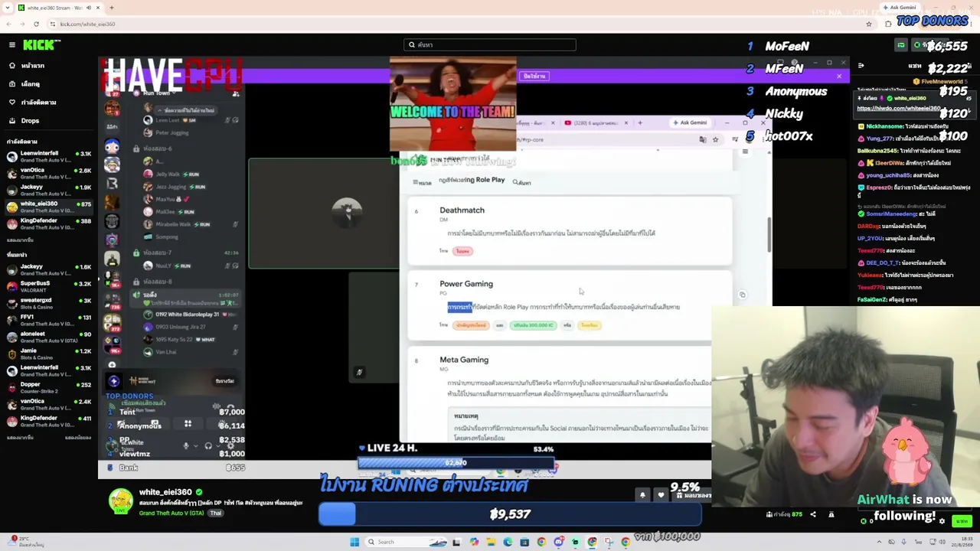Viewport: 980px width, 551px height.
Task: Open the Copilot taskbar icon
Action: coord(474,542)
